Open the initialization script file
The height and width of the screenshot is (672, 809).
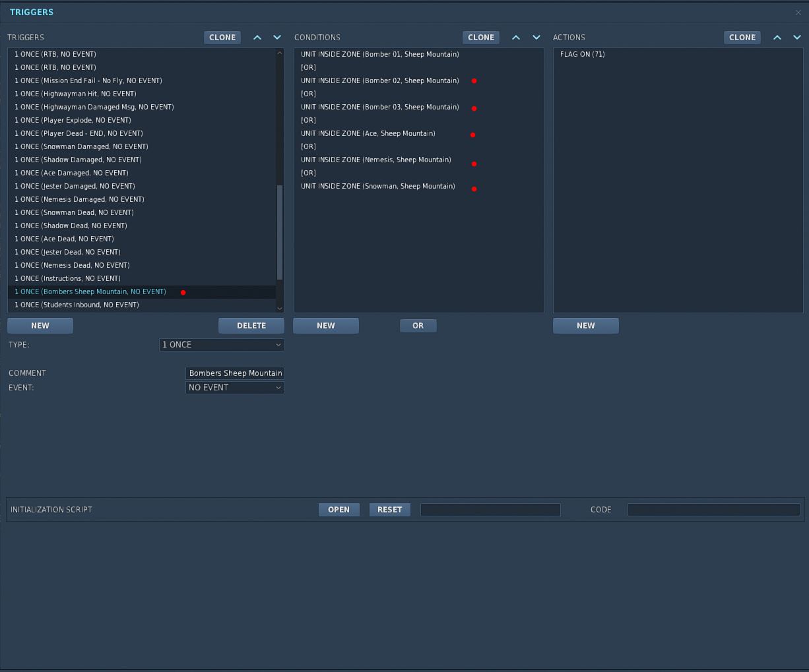(339, 510)
